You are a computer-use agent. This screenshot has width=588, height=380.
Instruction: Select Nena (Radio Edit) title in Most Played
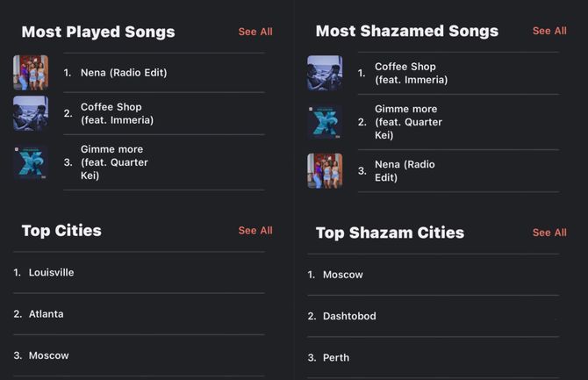[124, 73]
